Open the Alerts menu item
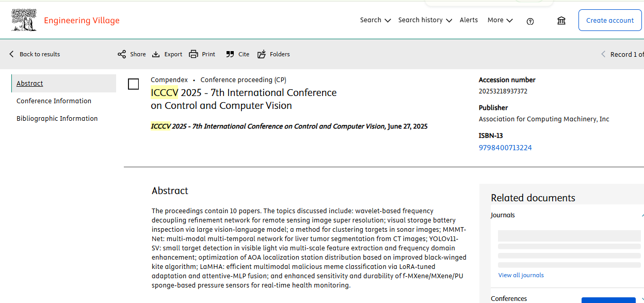Screen dimensions: 644x303 pyautogui.click(x=469, y=20)
